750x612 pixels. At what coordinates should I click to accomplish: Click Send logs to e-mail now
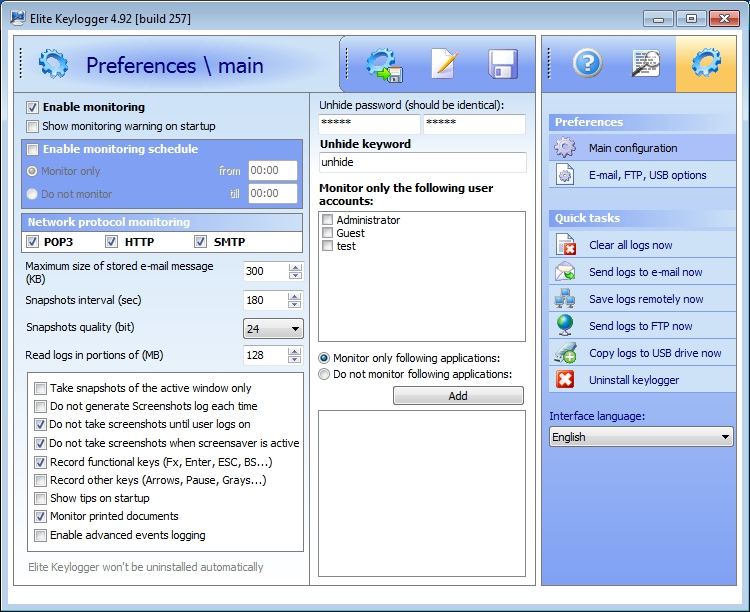pos(642,272)
